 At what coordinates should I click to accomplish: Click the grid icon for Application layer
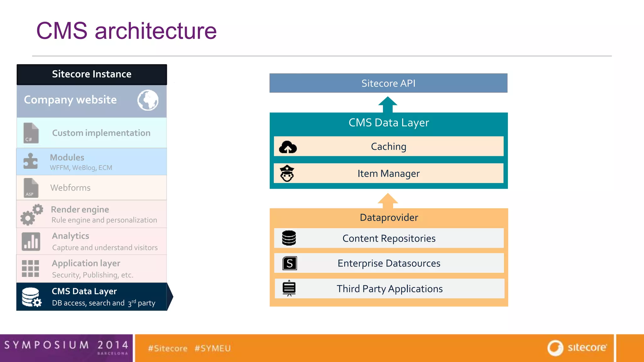[x=31, y=269]
